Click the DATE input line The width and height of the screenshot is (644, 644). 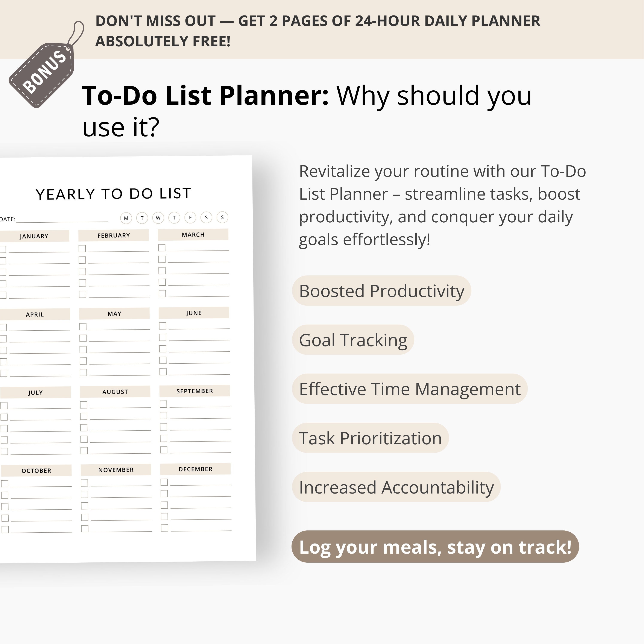coord(62,220)
